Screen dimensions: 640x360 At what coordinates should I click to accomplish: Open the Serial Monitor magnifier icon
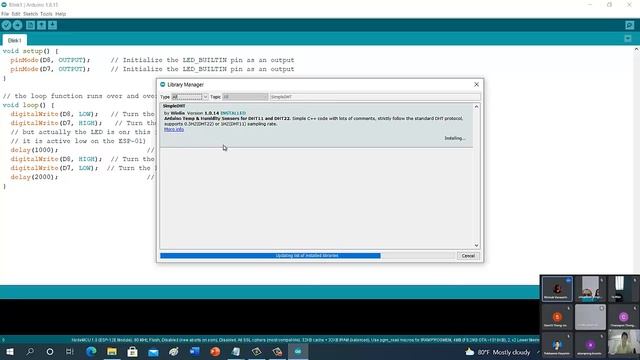coord(629,25)
